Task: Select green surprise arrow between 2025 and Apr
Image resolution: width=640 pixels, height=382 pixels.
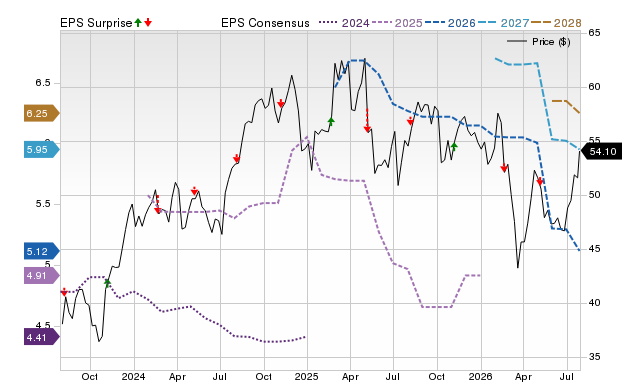Action: (x=331, y=121)
